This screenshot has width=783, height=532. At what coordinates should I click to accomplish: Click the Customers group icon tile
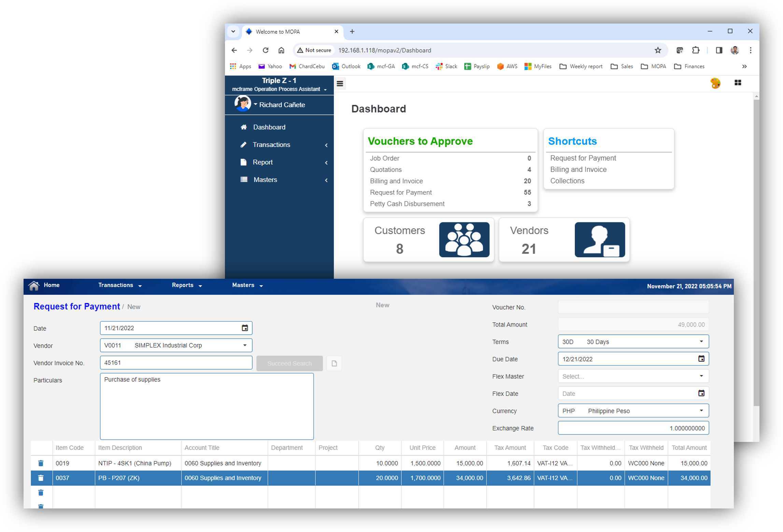coord(464,240)
